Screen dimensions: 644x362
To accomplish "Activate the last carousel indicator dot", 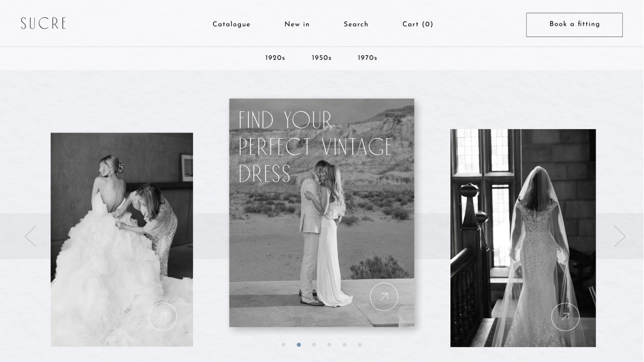I will [360, 344].
